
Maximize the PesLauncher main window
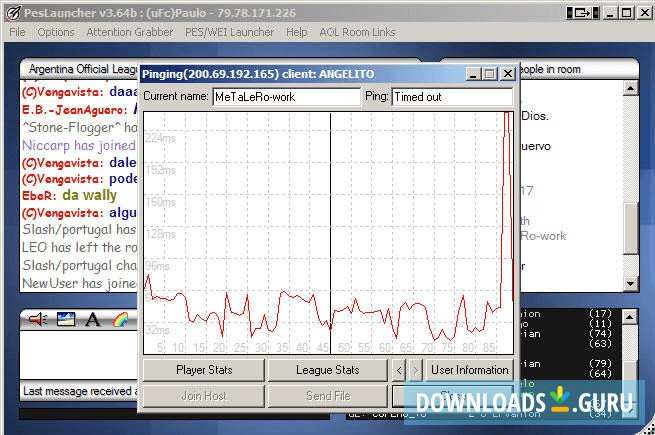coord(627,13)
